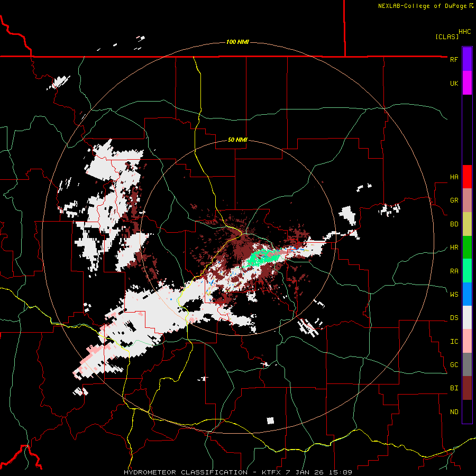This screenshot has height=476, width=476.
Task: Select the GR legend color block
Action: pyautogui.click(x=467, y=200)
